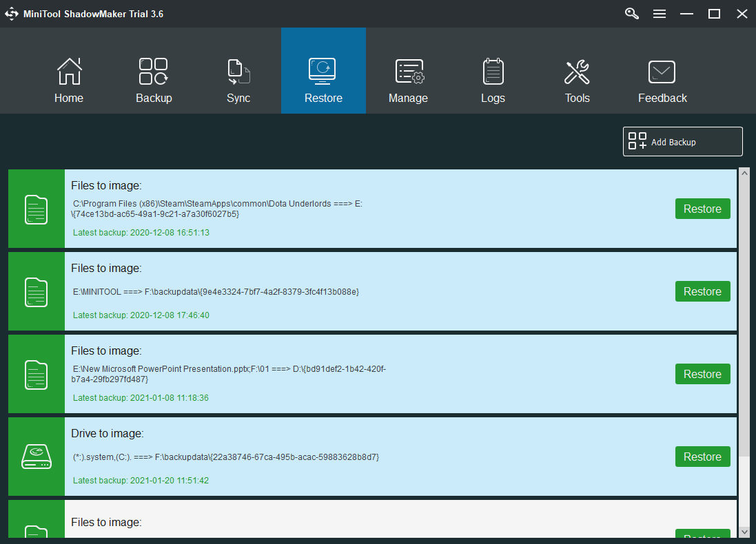Switch to the Manage tab label
The image size is (756, 544).
point(409,98)
